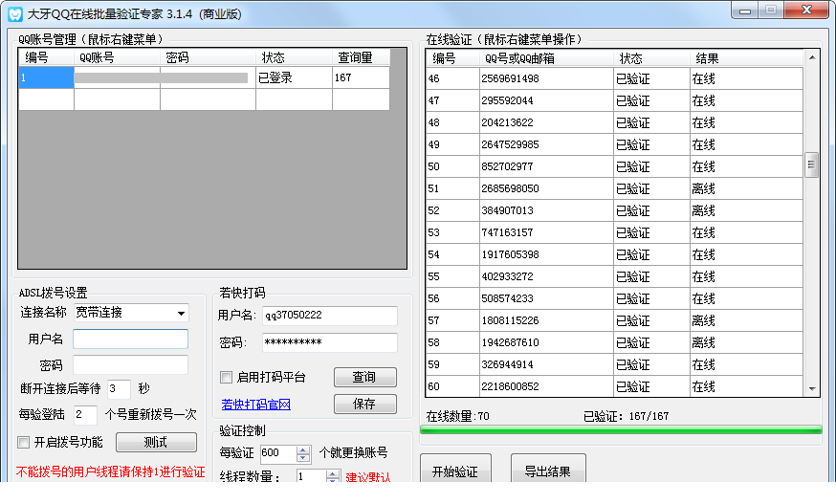This screenshot has height=504, width=836.
Task: Click the 结果 column header
Action: click(746, 58)
